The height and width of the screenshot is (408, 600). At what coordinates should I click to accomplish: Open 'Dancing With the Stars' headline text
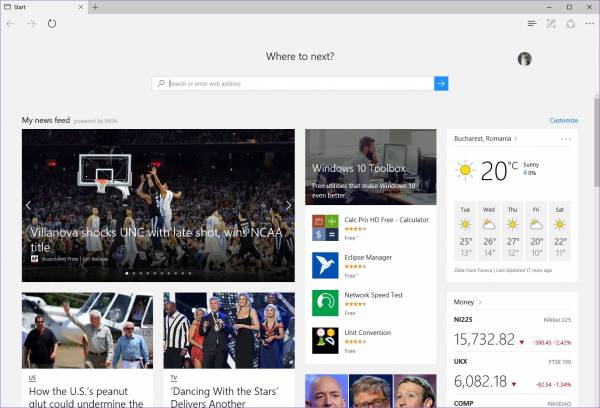click(225, 397)
